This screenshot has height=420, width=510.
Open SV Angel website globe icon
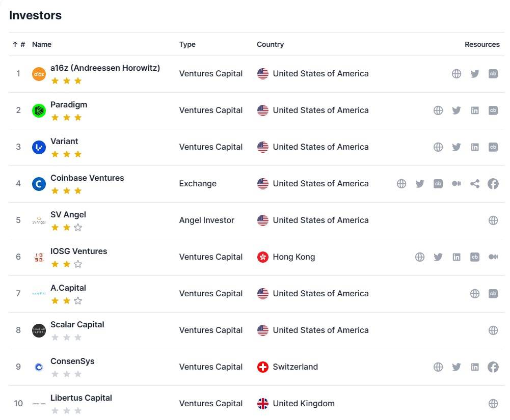pyautogui.click(x=493, y=220)
